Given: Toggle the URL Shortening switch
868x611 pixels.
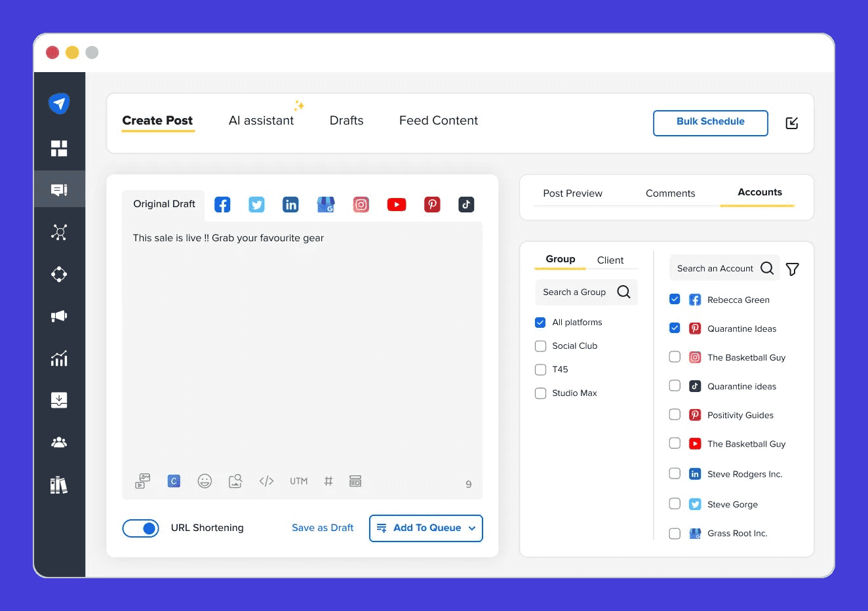Looking at the screenshot, I should (x=140, y=528).
